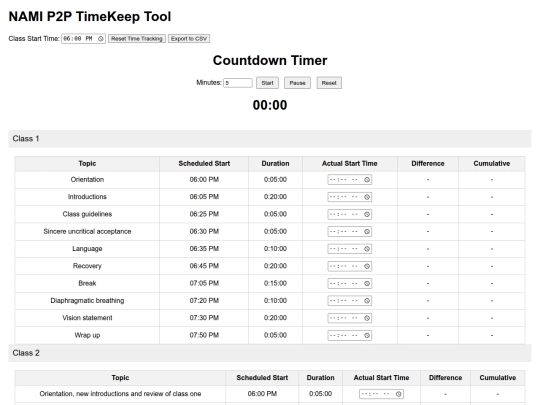Select the Class 2 Topic column header

pyautogui.click(x=120, y=378)
